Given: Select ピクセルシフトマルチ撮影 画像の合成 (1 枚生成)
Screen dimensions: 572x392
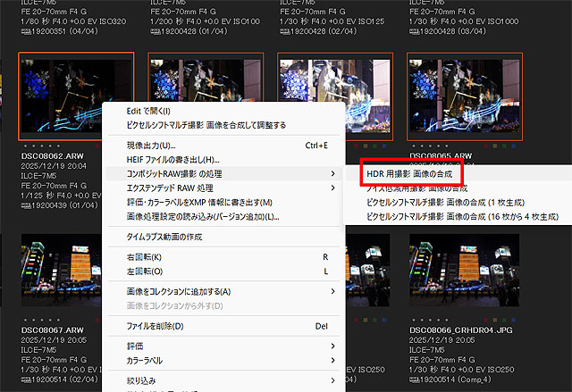Looking at the screenshot, I should point(445,202).
